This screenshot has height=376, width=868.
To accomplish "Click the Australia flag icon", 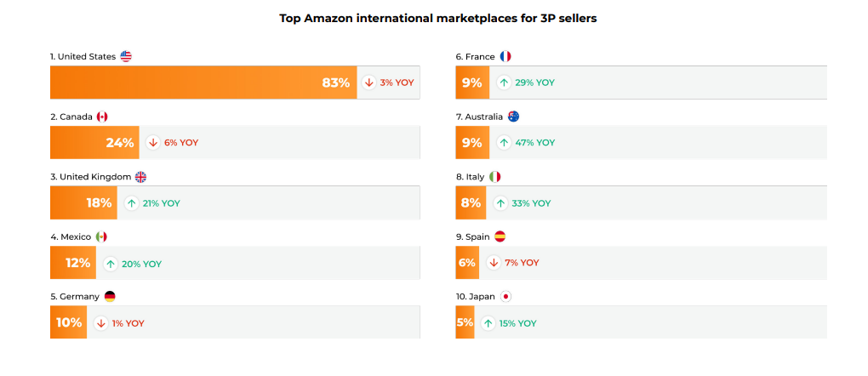I will click(x=514, y=117).
